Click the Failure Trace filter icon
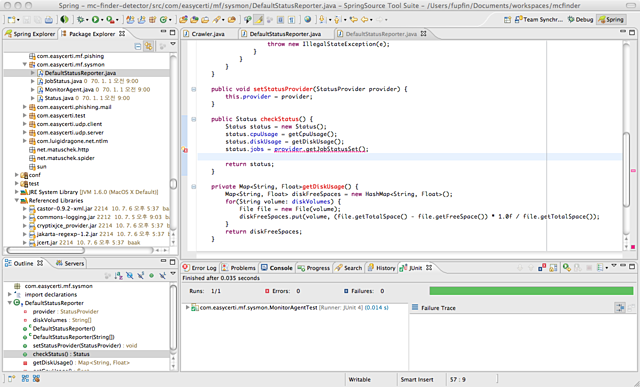Screen dimensions: 640x387 [x=620, y=307]
